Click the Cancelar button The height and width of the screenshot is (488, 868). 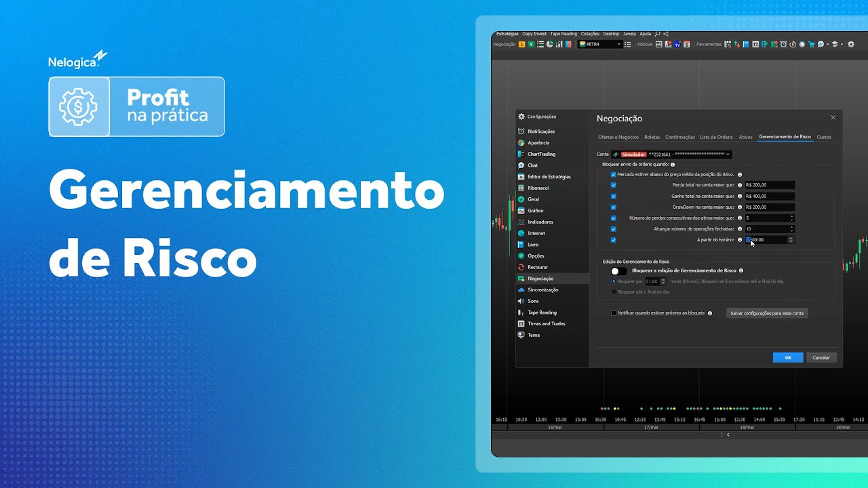(821, 357)
